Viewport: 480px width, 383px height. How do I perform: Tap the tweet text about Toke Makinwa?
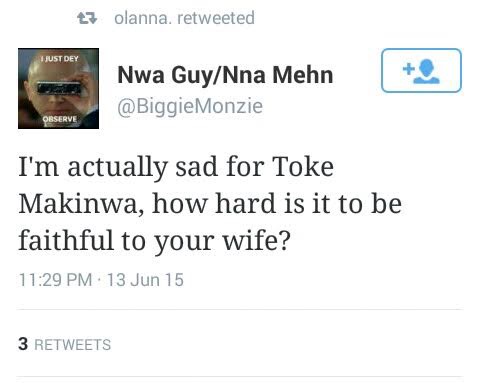(x=210, y=204)
